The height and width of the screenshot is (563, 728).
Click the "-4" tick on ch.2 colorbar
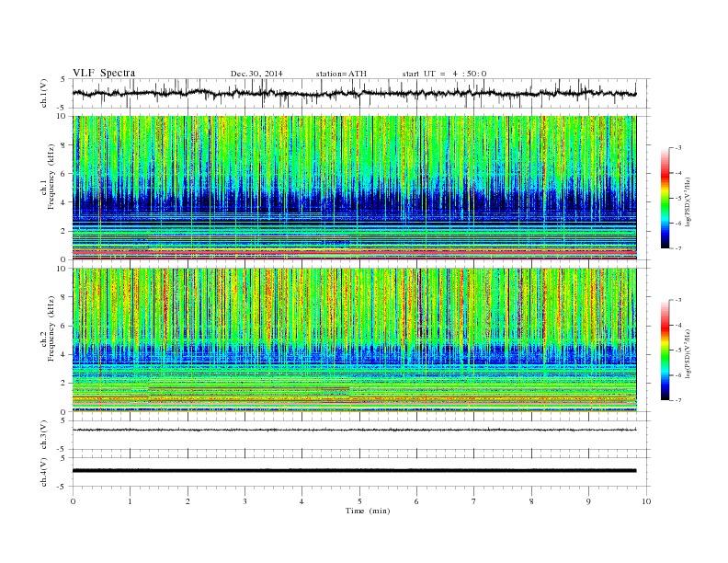[677, 325]
